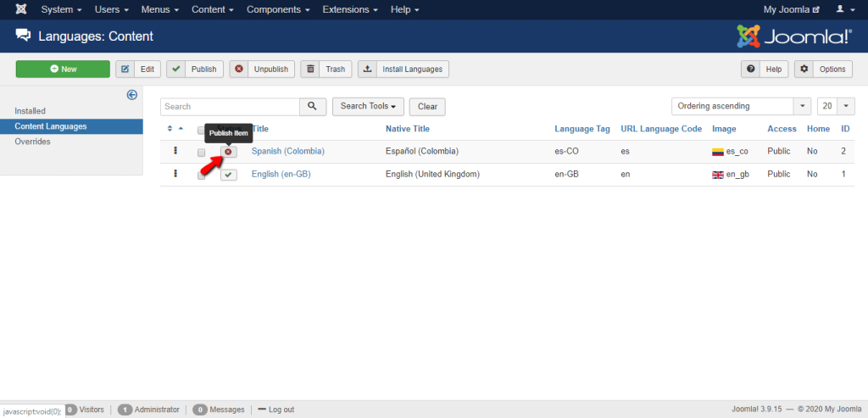This screenshot has width=868, height=418.
Task: Open the Extensions menu
Action: pos(349,9)
